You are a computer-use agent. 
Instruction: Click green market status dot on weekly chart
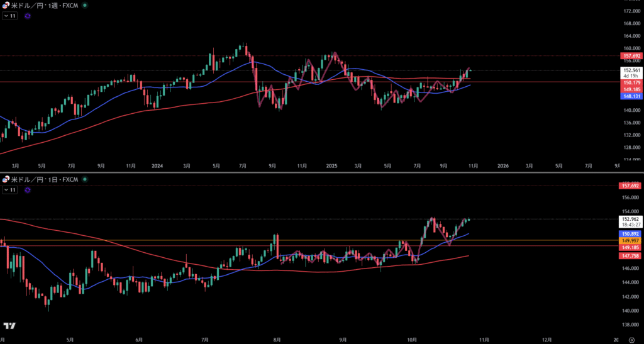(86, 5)
